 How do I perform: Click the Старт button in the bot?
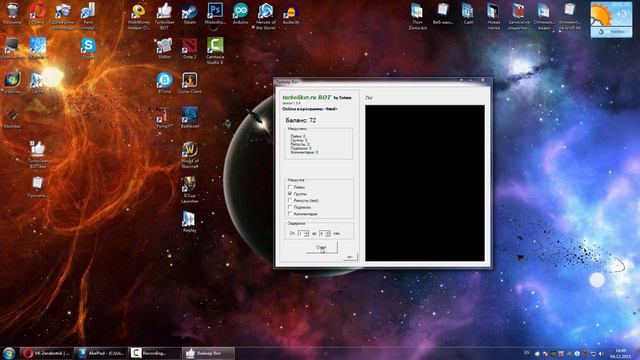[x=322, y=247]
